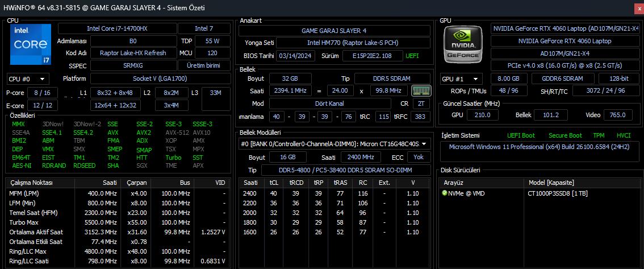The height and width of the screenshot is (269, 644).
Task: Open the CPU #0 selector dropdown
Action: [28, 78]
